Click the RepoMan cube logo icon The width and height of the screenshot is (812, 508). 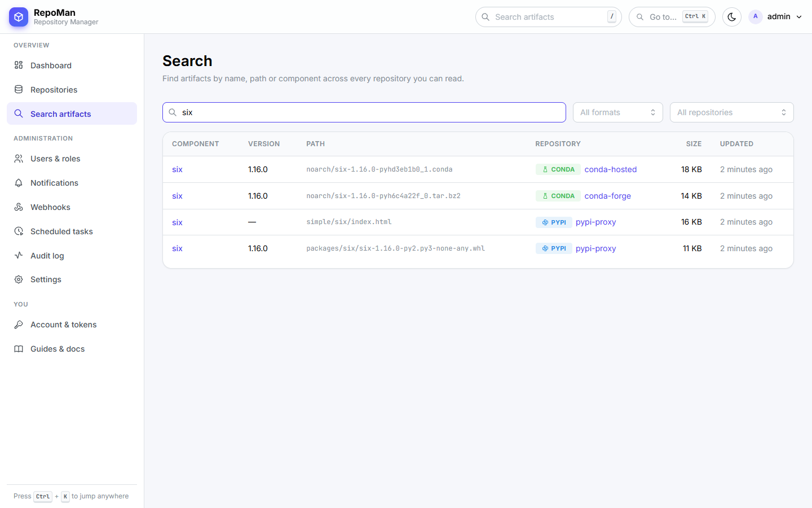click(19, 17)
